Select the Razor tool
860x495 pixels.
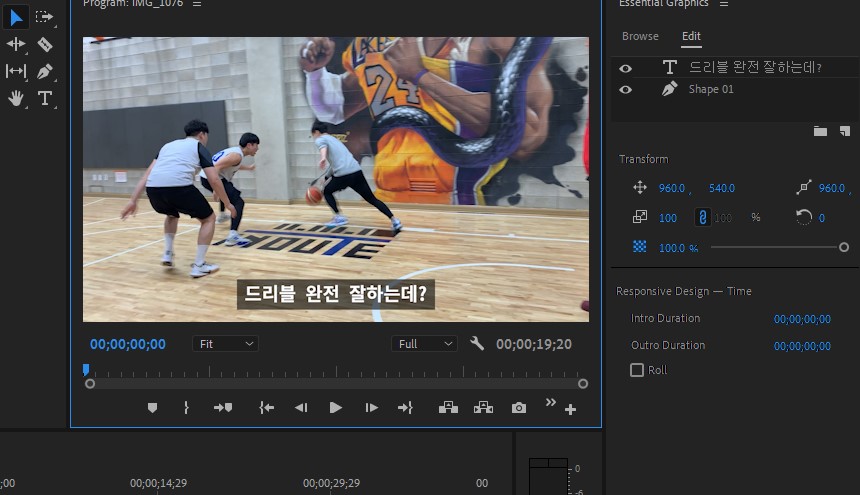click(x=44, y=44)
